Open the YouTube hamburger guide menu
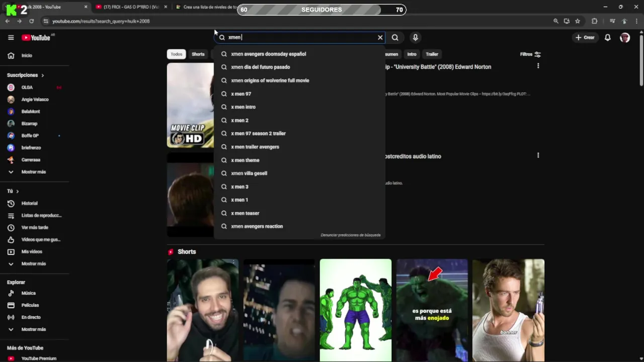The height and width of the screenshot is (362, 644). 11,38
